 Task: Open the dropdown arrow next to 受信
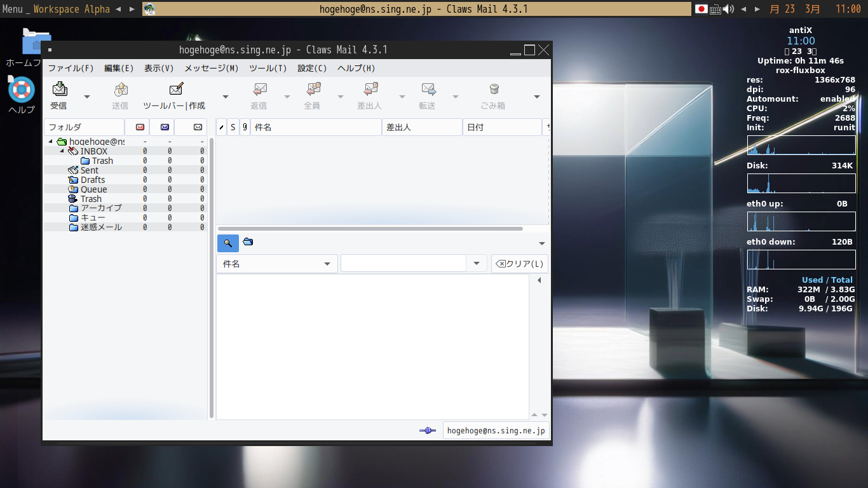87,97
